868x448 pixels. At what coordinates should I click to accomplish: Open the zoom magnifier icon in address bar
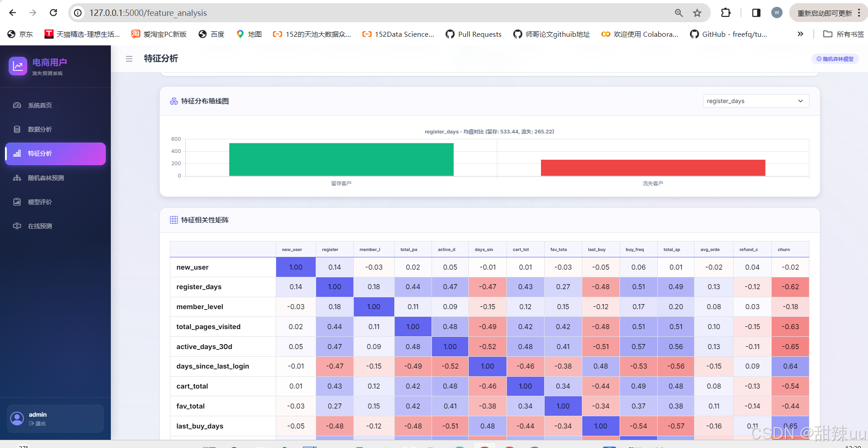[679, 13]
